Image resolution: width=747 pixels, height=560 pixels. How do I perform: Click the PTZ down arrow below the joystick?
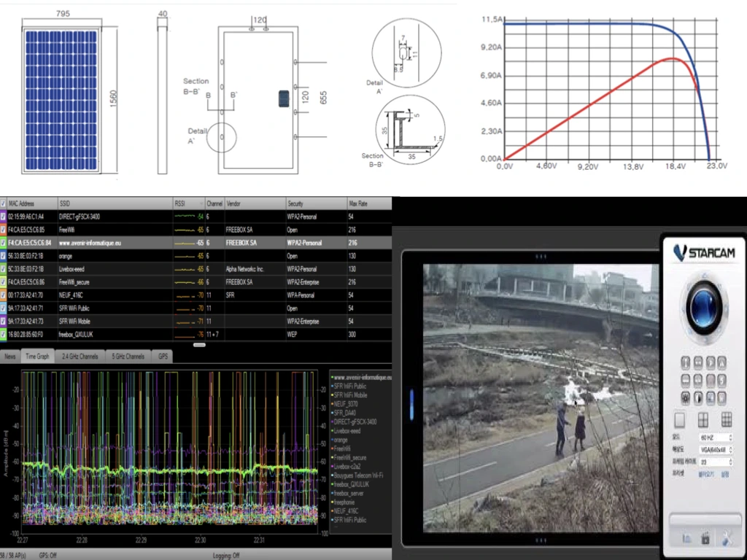[704, 339]
